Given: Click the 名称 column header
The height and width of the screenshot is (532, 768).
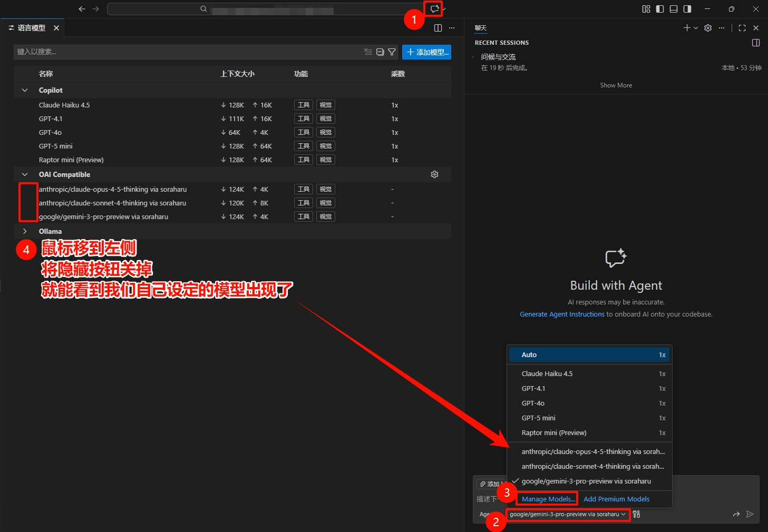Looking at the screenshot, I should click(46, 74).
